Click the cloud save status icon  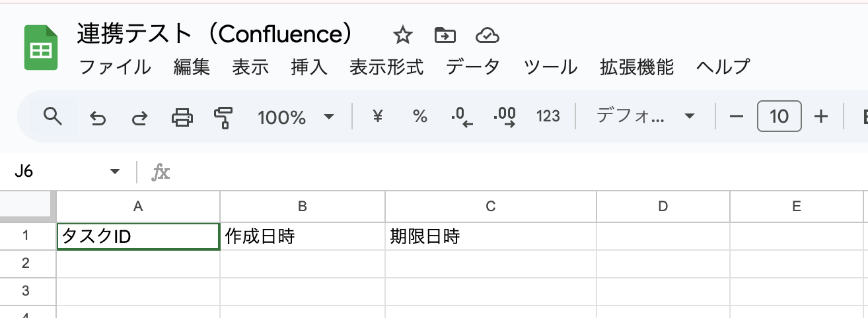(487, 35)
